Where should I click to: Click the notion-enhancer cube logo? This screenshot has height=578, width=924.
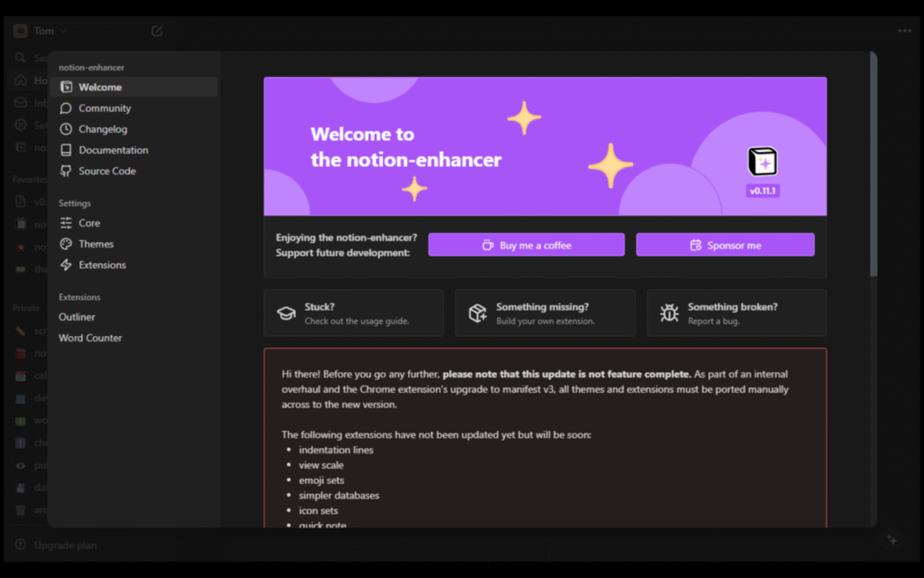pos(762,162)
